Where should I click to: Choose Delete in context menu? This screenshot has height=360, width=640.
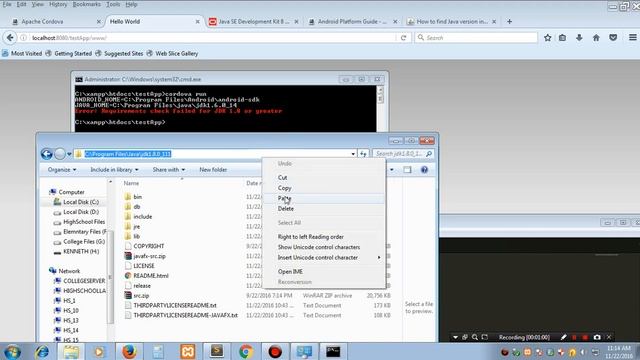pos(324,209)
